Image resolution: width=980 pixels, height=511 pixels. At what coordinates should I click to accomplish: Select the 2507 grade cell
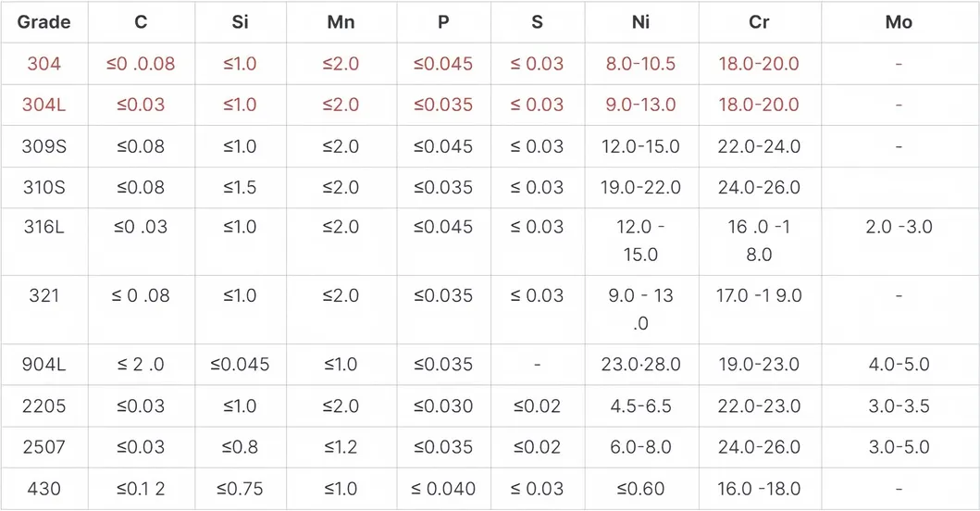tap(43, 447)
